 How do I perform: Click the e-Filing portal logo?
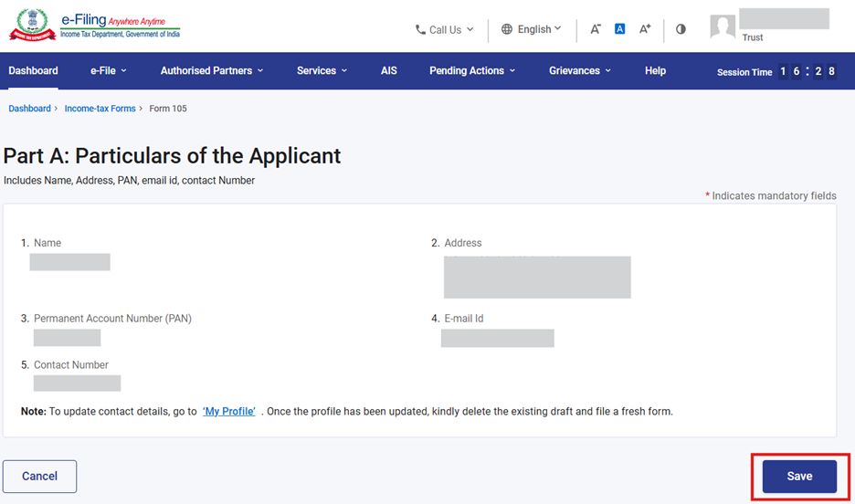coord(95,26)
